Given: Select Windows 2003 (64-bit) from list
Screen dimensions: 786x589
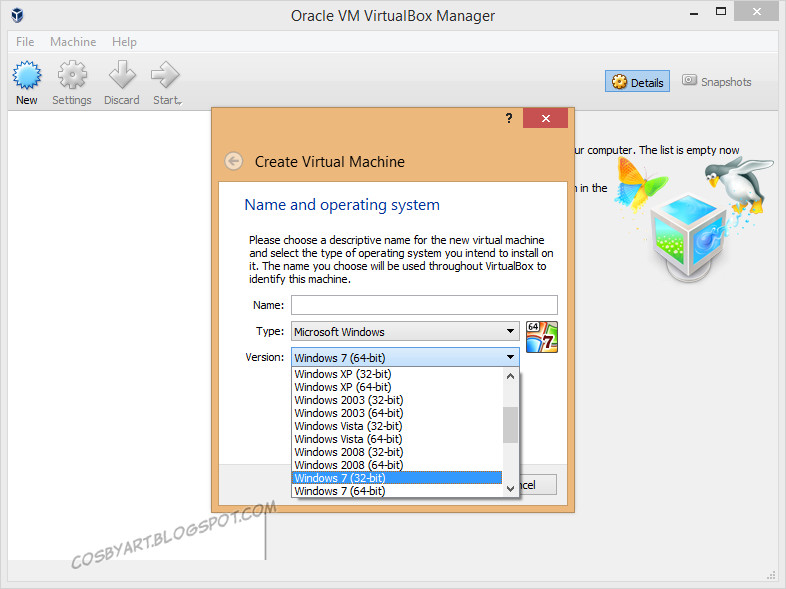Looking at the screenshot, I should coord(397,413).
